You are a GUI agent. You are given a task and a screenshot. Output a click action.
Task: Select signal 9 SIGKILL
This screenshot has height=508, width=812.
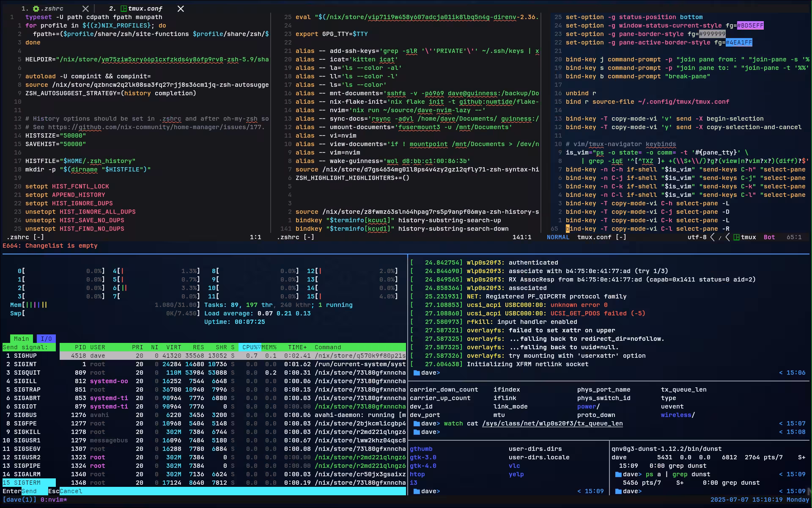click(x=29, y=432)
